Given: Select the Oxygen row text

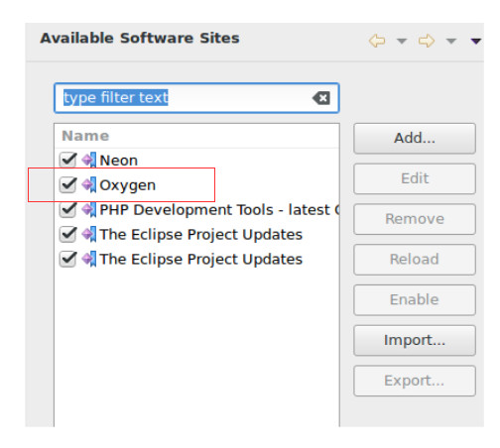Looking at the screenshot, I should click(x=128, y=185).
